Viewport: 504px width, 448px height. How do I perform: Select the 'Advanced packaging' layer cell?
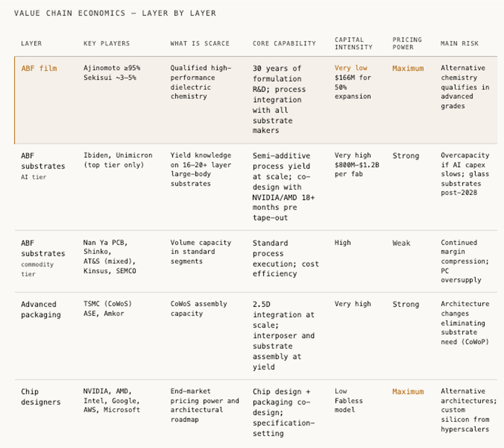coord(41,309)
